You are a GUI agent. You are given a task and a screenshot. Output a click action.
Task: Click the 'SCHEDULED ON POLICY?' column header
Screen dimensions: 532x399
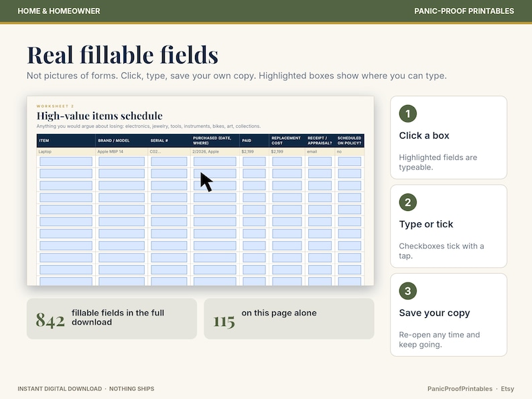[x=349, y=141]
